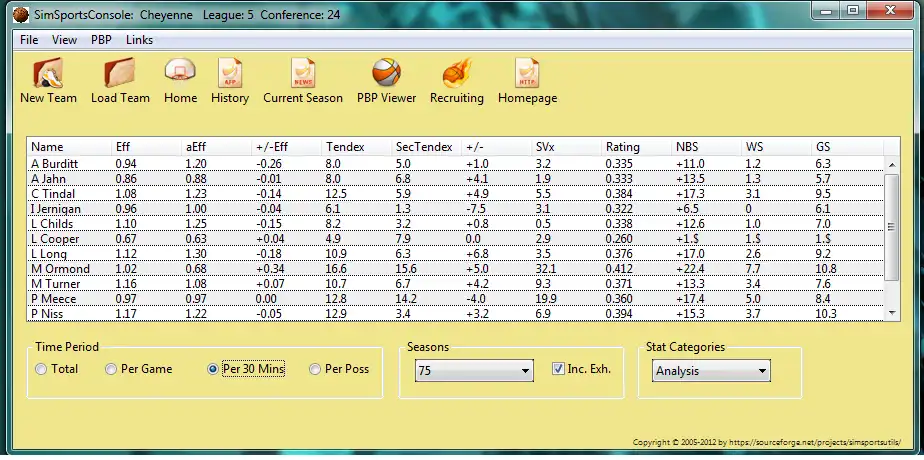Sort by the WS column header

pos(777,147)
